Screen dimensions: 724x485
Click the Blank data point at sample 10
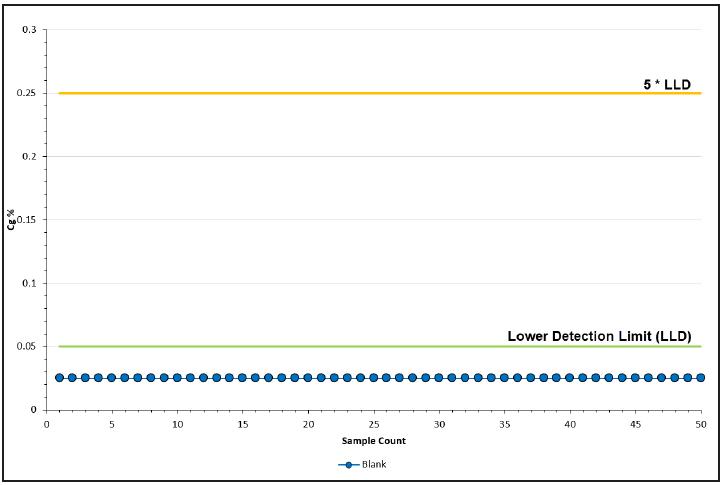(x=177, y=378)
